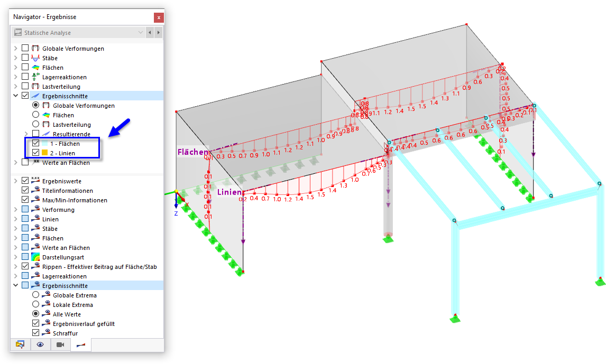The image size is (606, 364).
Task: Click the Ergebniswerte icon
Action: point(35,180)
